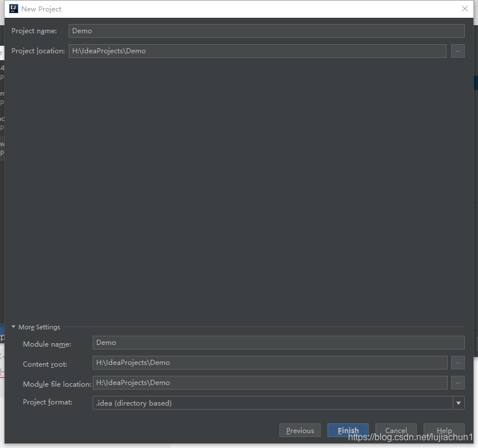The height and width of the screenshot is (448, 478).
Task: Click the Module name label
Action: point(47,344)
